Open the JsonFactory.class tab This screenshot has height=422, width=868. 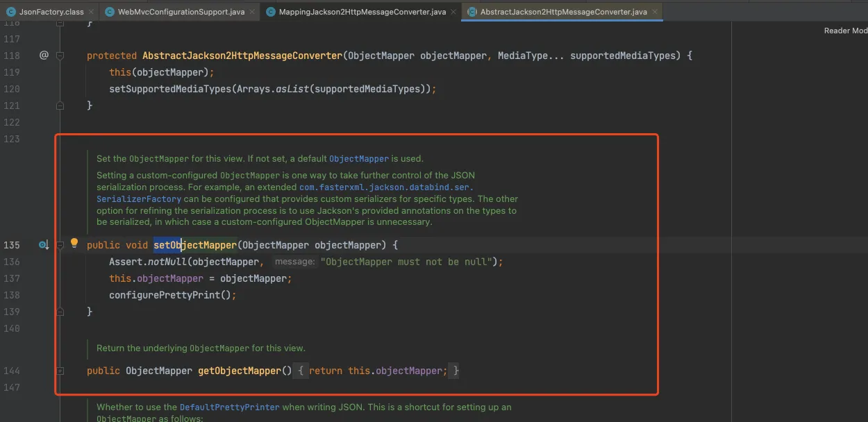pos(51,12)
